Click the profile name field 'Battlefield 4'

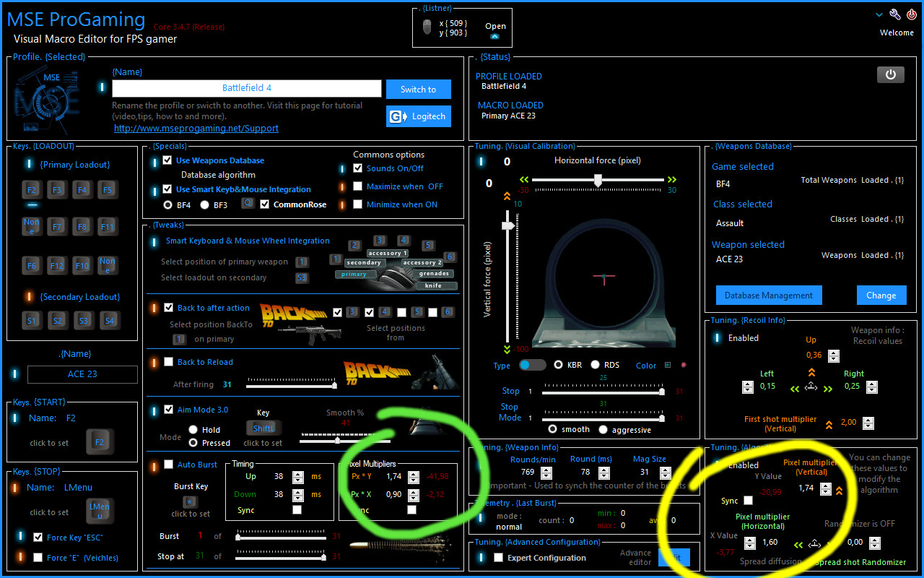click(x=247, y=88)
